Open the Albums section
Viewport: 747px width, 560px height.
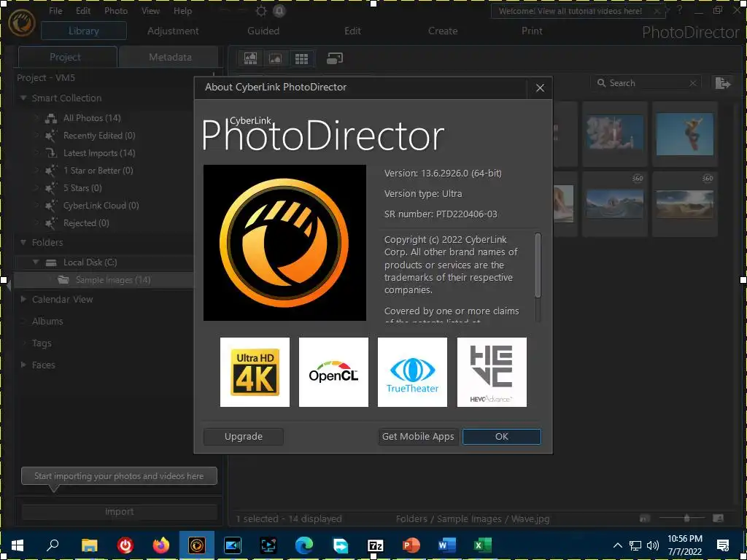(47, 322)
